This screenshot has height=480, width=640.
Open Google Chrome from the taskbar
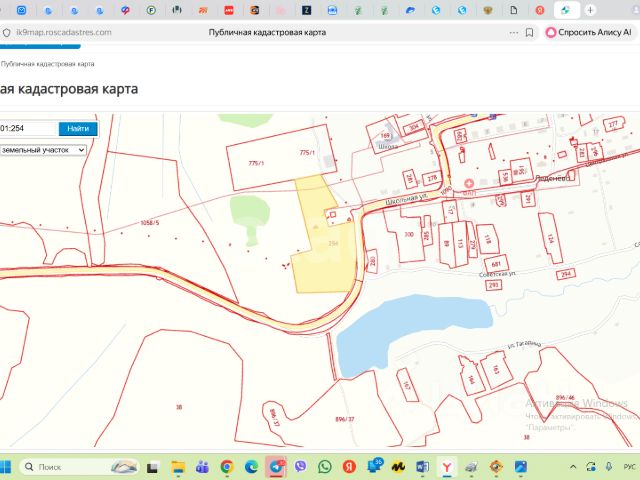(x=227, y=467)
